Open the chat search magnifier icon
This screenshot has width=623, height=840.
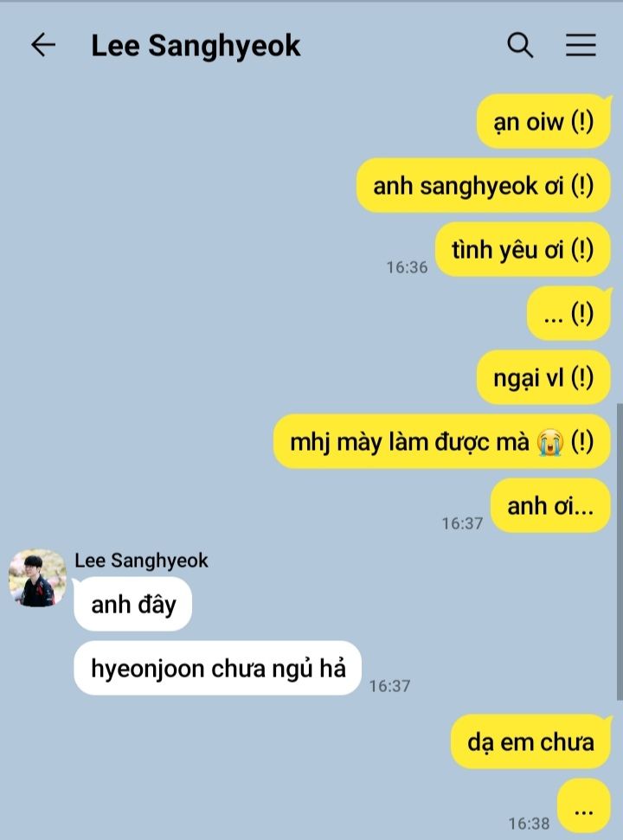(520, 45)
